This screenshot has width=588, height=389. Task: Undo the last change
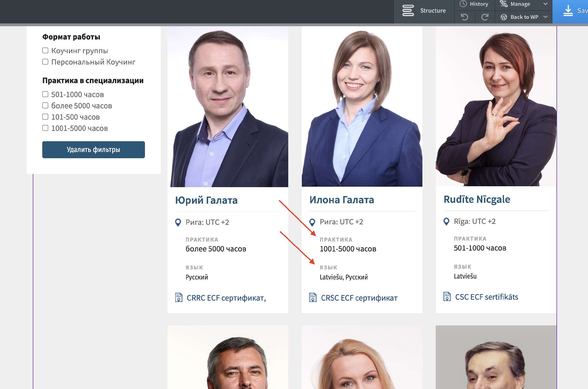(x=464, y=17)
